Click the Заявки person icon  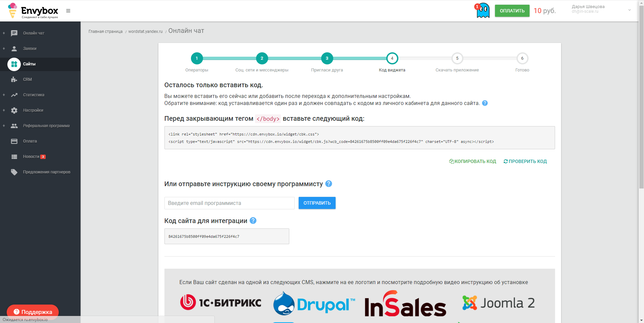14,49
